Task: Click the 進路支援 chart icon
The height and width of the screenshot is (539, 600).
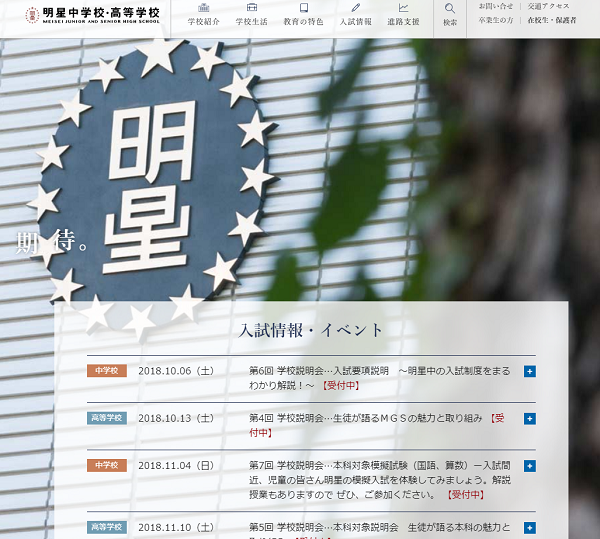Action: [x=403, y=7]
